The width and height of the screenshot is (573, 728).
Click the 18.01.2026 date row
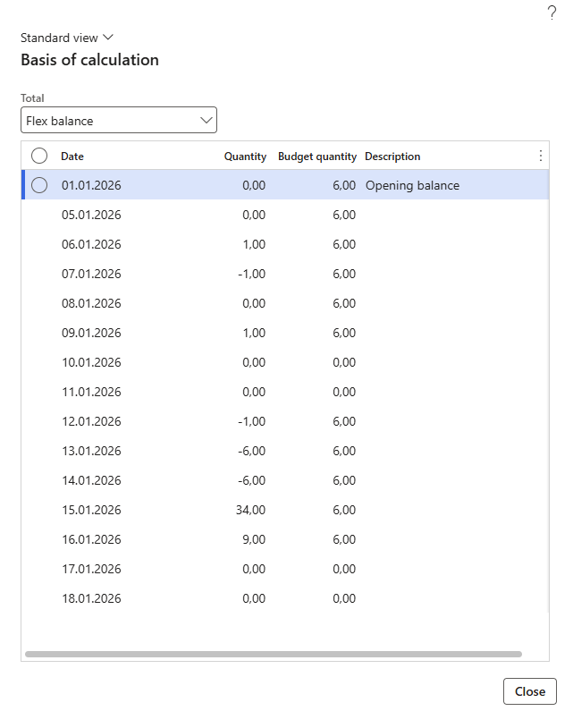pos(91,598)
